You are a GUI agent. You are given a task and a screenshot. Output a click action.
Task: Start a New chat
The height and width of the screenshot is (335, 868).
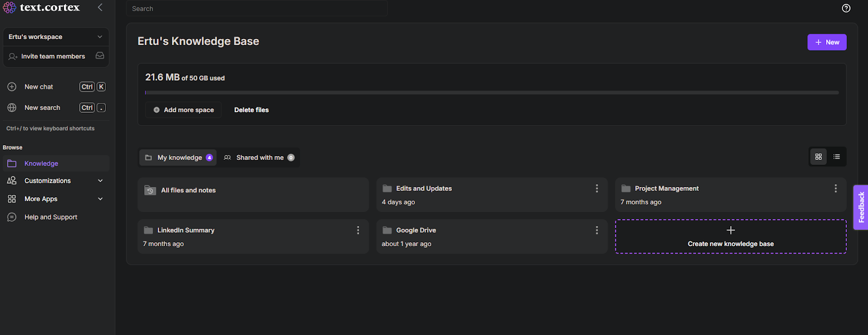pos(56,87)
